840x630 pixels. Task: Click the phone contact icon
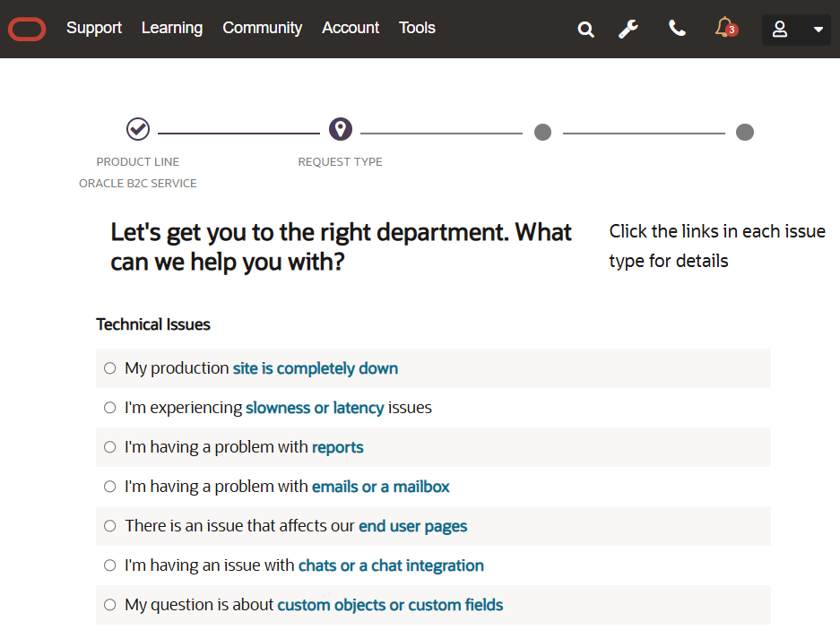tap(677, 29)
